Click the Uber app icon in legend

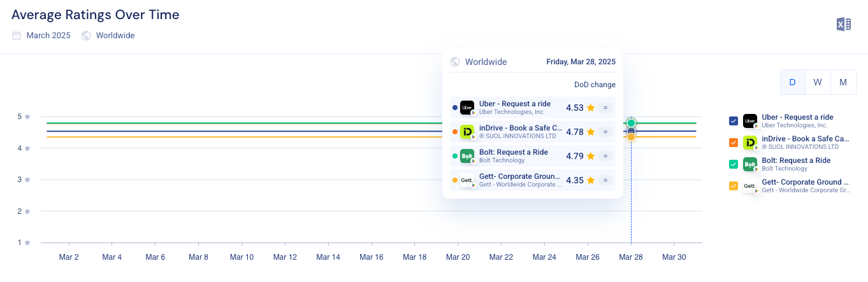750,121
